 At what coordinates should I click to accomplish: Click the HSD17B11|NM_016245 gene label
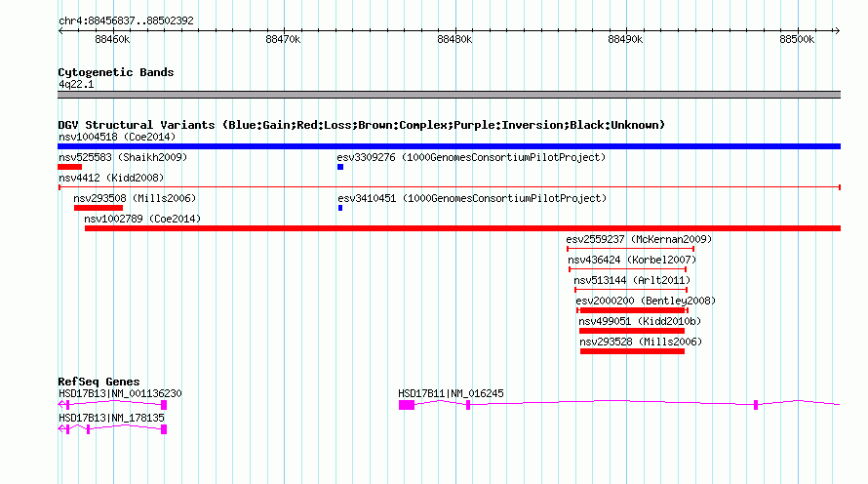(452, 393)
